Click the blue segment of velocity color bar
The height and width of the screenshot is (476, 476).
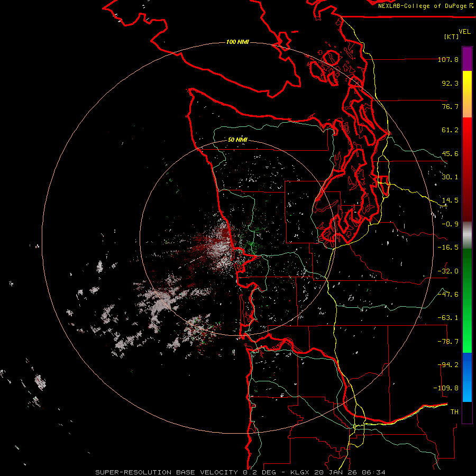point(467,377)
